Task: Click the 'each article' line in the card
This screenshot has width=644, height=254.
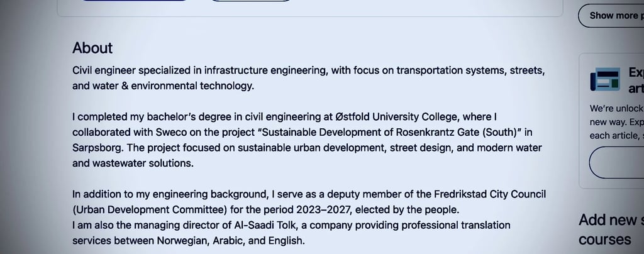Action: (x=616, y=136)
